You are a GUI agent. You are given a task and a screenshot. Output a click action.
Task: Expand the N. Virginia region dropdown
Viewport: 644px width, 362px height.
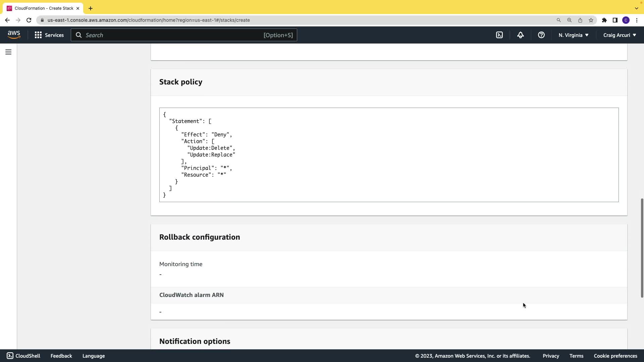click(573, 35)
